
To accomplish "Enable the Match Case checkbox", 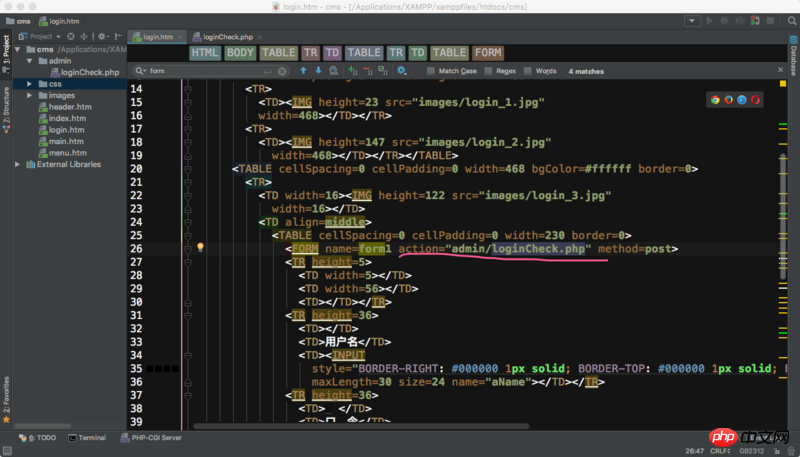I will point(430,71).
